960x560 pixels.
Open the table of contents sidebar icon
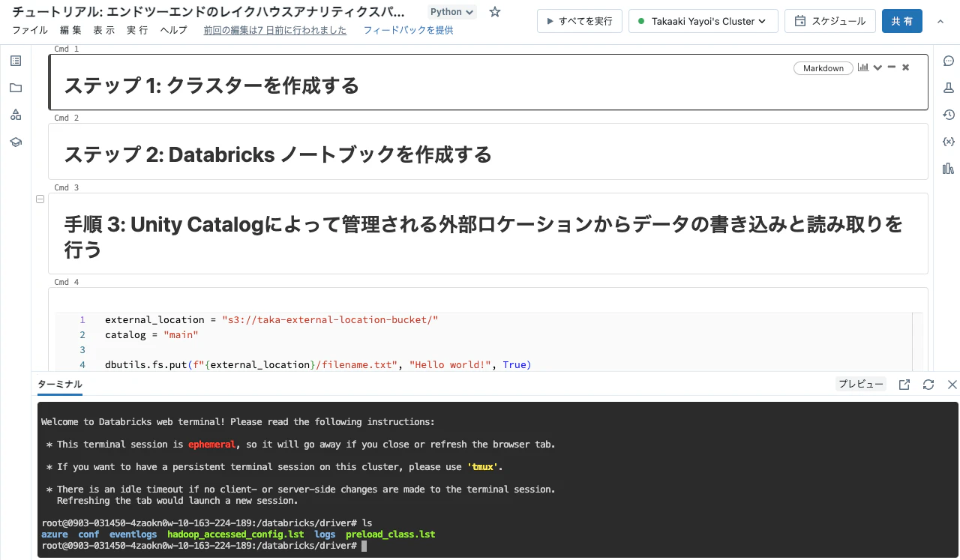[16, 61]
